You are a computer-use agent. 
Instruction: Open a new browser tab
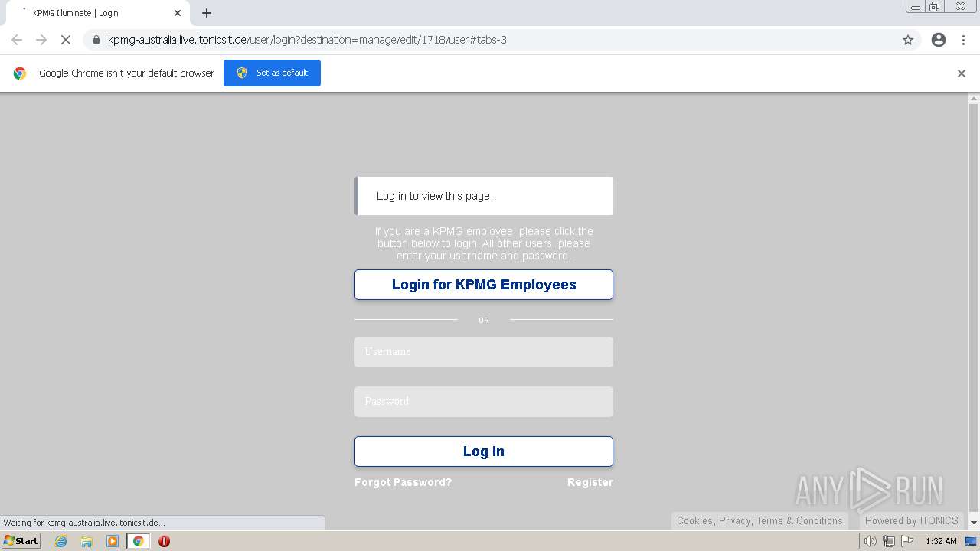coord(207,13)
